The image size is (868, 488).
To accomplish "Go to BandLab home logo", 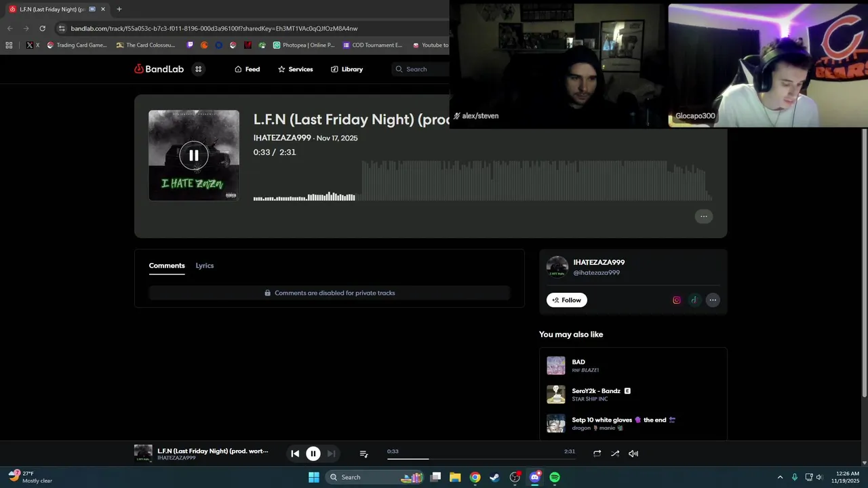I will point(159,69).
